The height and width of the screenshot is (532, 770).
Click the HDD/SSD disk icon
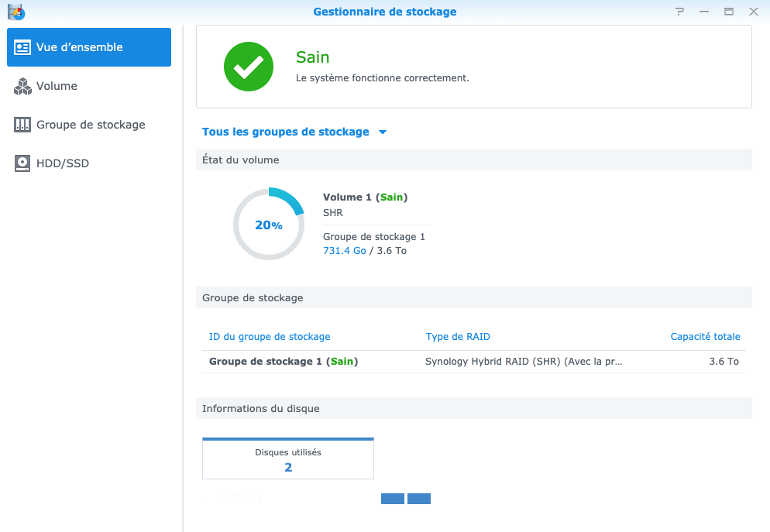22,163
